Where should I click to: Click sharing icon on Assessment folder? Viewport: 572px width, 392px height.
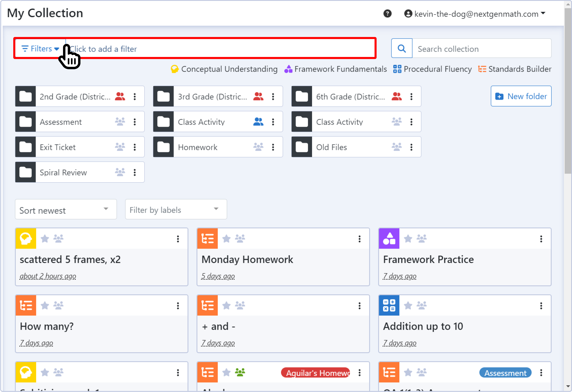120,121
